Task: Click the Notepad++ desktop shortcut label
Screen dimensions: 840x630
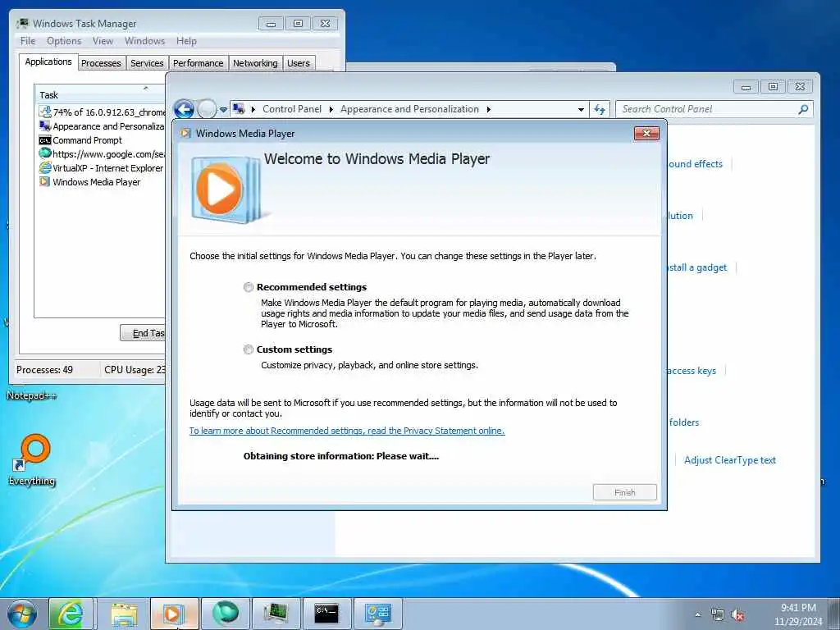Action: click(x=32, y=395)
